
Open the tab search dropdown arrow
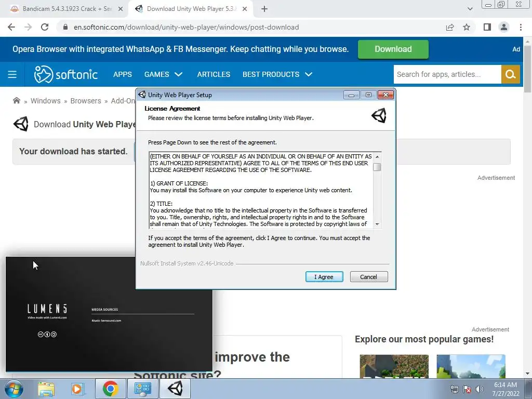click(x=470, y=9)
